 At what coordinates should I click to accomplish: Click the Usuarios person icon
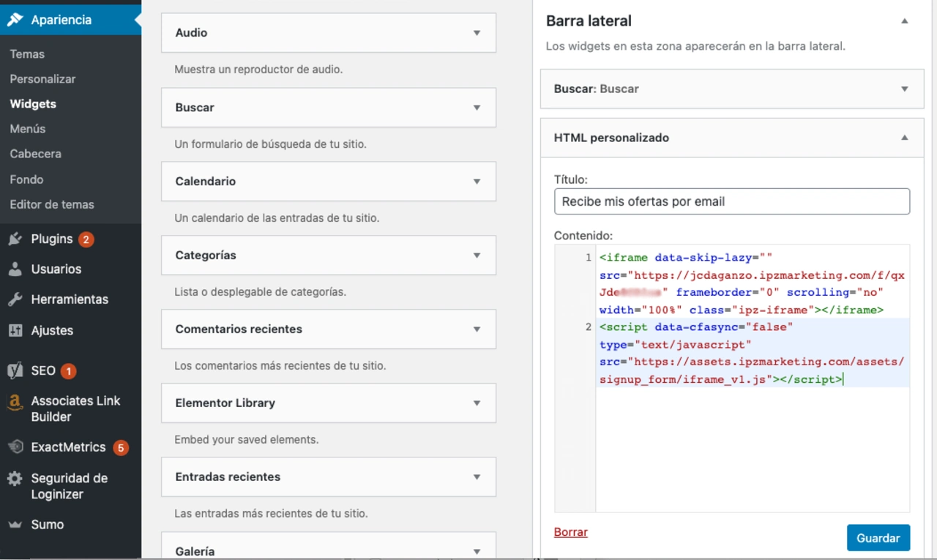[15, 269]
